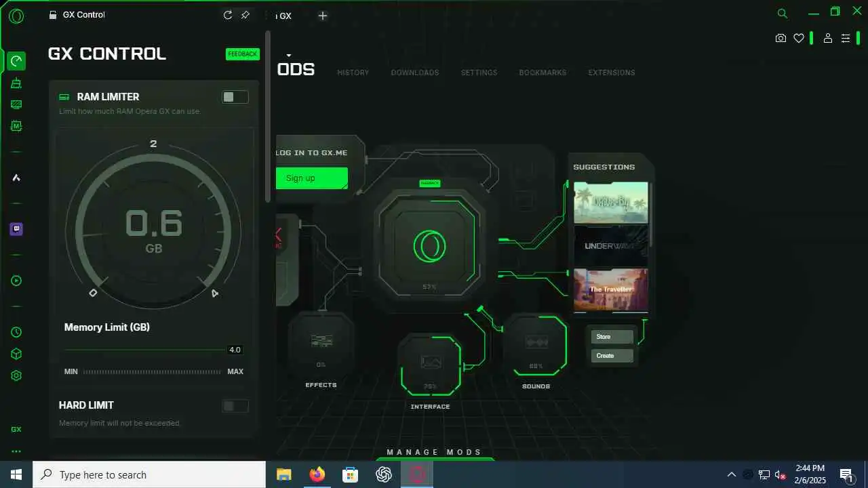The width and height of the screenshot is (868, 488).
Task: Click the MAX label under Memory Limit
Action: coord(235,371)
